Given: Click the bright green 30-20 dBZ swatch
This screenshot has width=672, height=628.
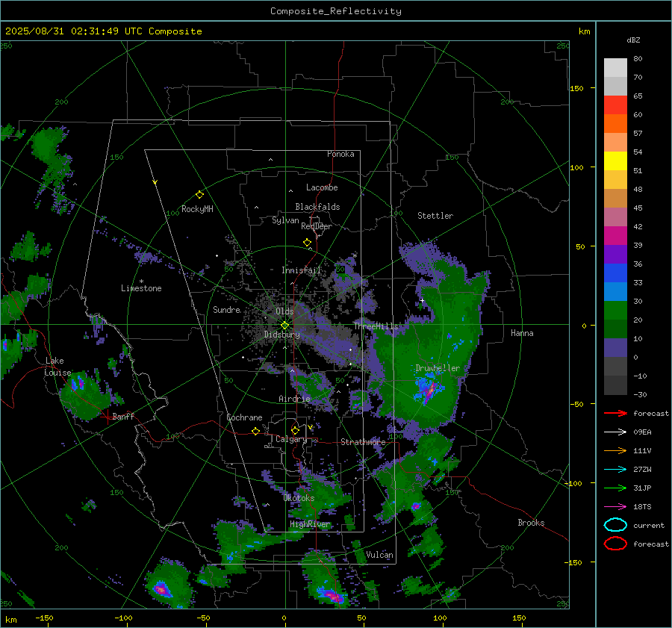Looking at the screenshot, I should pyautogui.click(x=615, y=311).
